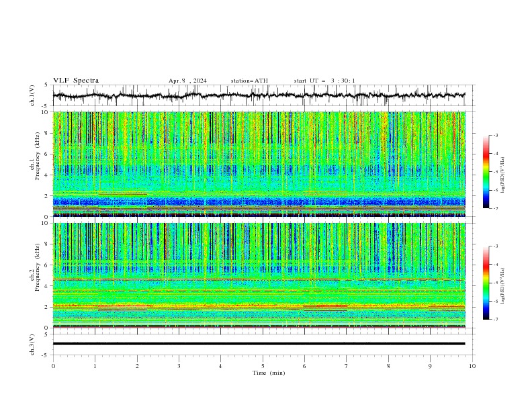Click the "4" tick on the time axis
This screenshot has height=411, width=532.
click(x=220, y=366)
